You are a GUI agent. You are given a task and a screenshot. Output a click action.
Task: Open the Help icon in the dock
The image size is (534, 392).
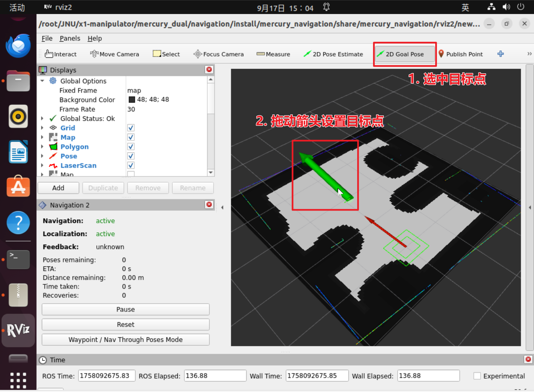18,222
